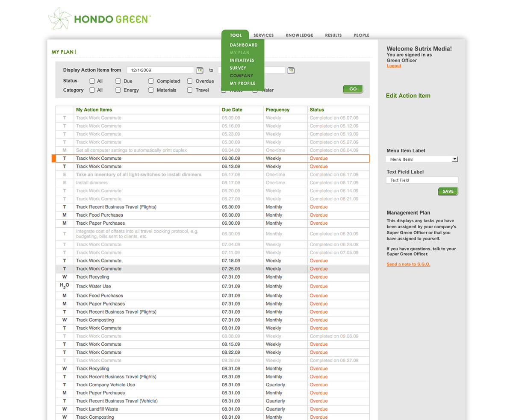513x420 pixels.
Task: Choose Dashboard from the Tool menu
Action: [244, 45]
